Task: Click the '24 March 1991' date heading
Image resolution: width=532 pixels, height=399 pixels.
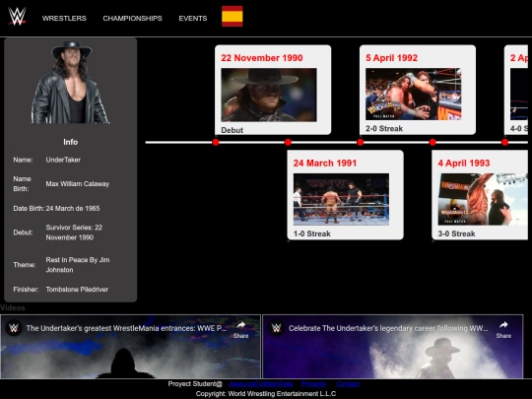Action: point(325,163)
